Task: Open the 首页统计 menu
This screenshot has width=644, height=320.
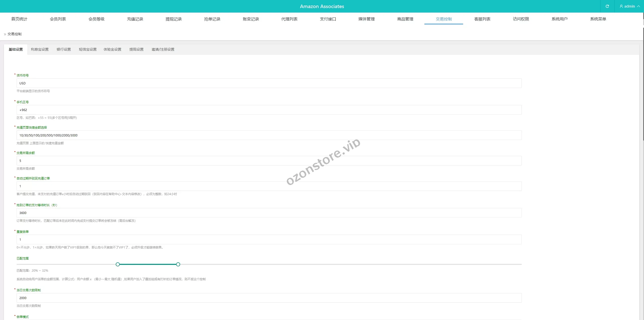Action: click(19, 19)
